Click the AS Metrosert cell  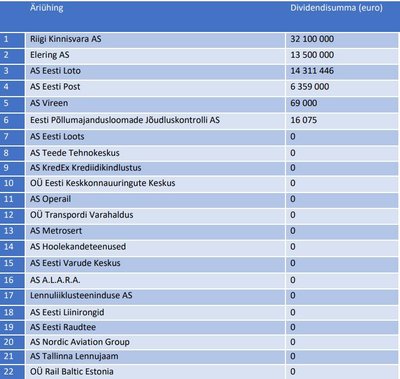[155, 231]
